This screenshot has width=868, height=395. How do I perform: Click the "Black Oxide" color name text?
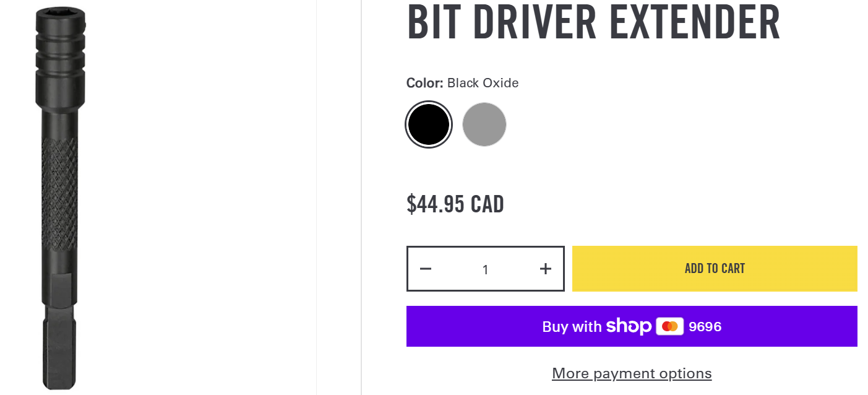[483, 83]
